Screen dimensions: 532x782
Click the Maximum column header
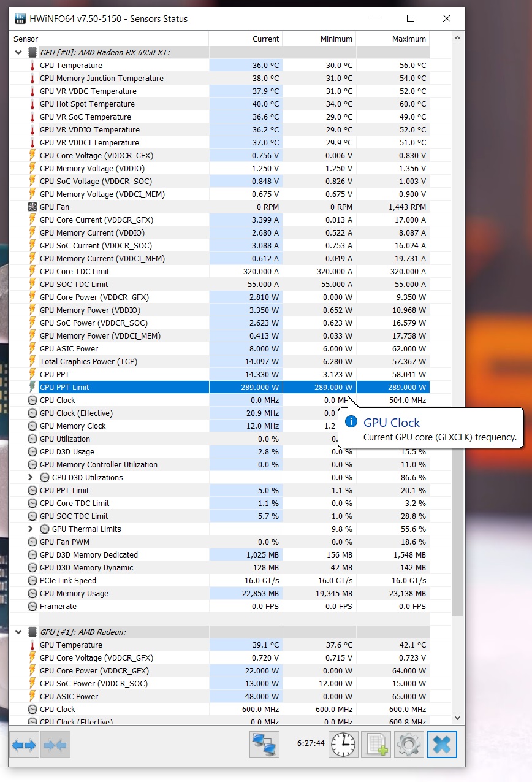393,39
